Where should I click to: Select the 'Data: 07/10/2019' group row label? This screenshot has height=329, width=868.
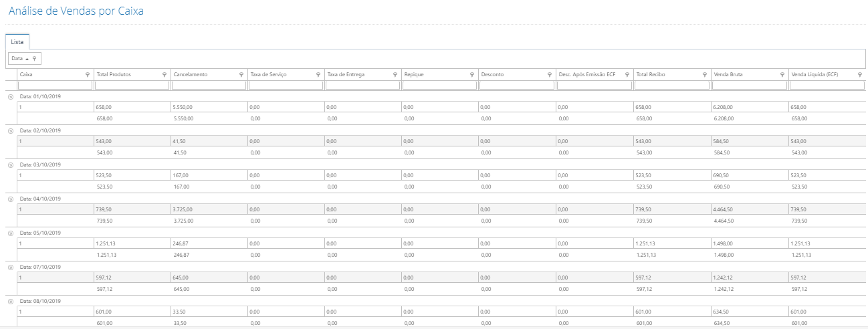(40, 267)
